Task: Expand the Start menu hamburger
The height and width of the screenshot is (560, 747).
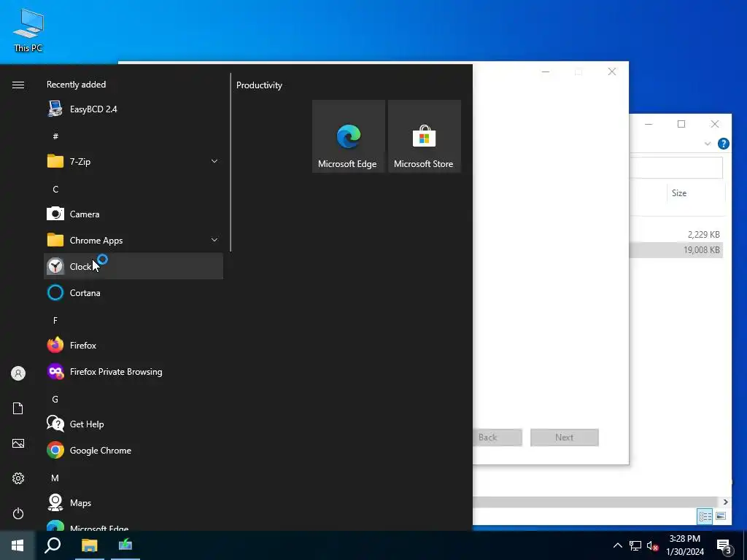Action: click(18, 85)
